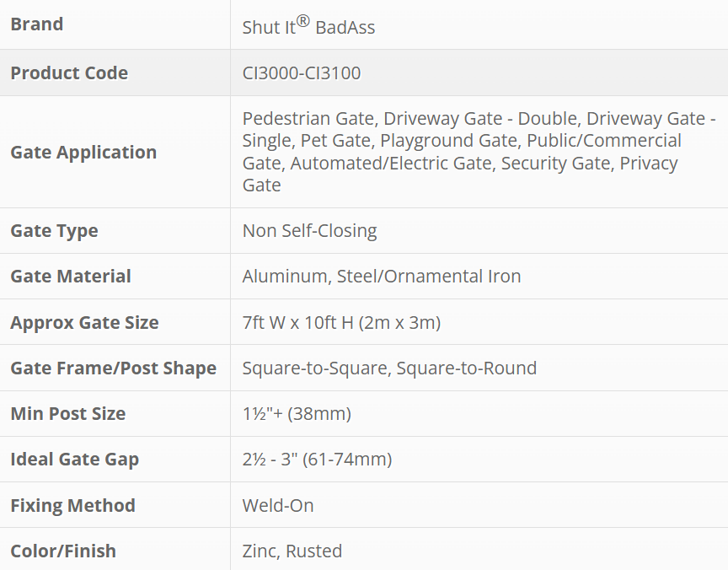Click the Shut It BadAss brand value
The image size is (728, 570).
click(308, 26)
